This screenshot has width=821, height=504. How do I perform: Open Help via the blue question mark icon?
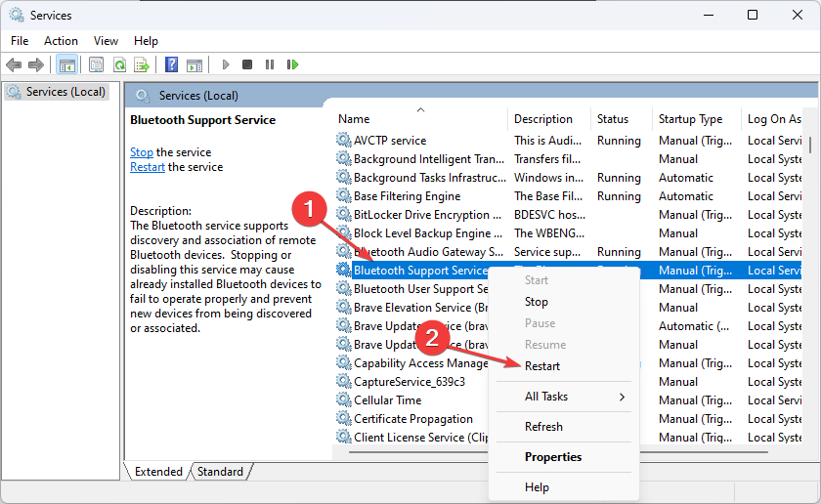(x=172, y=64)
